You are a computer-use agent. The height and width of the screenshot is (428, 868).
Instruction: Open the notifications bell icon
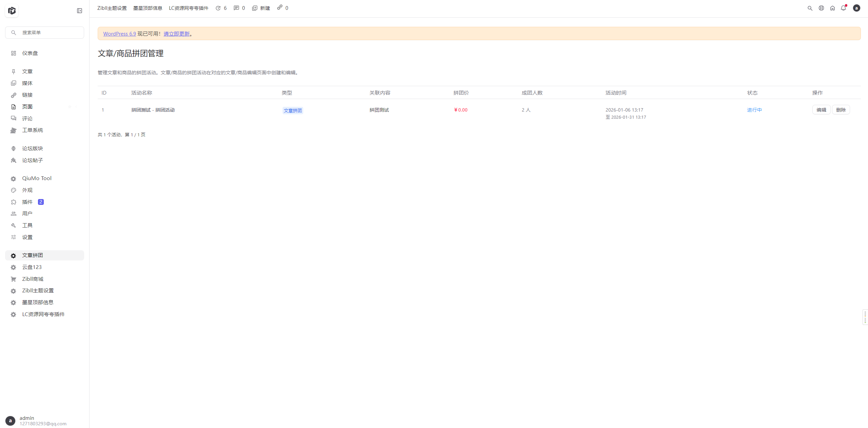click(843, 8)
